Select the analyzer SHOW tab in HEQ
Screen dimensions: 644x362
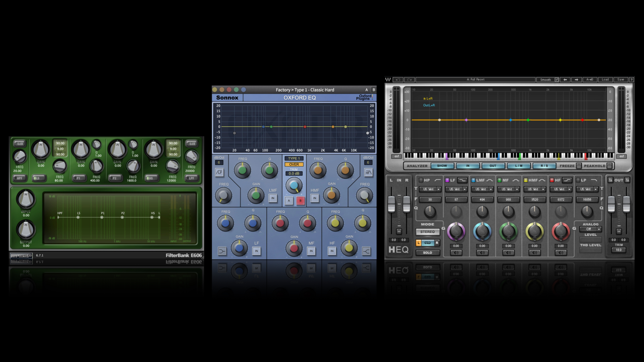442,166
